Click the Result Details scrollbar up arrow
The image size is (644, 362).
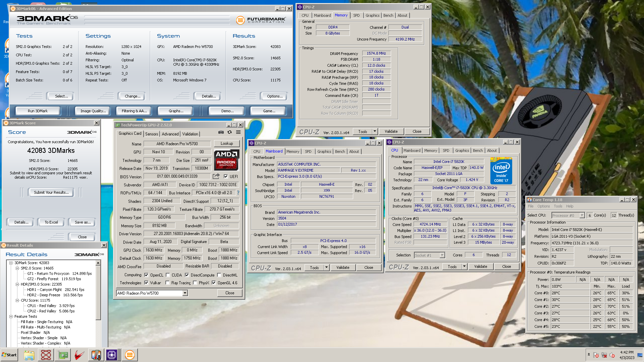coord(98,263)
